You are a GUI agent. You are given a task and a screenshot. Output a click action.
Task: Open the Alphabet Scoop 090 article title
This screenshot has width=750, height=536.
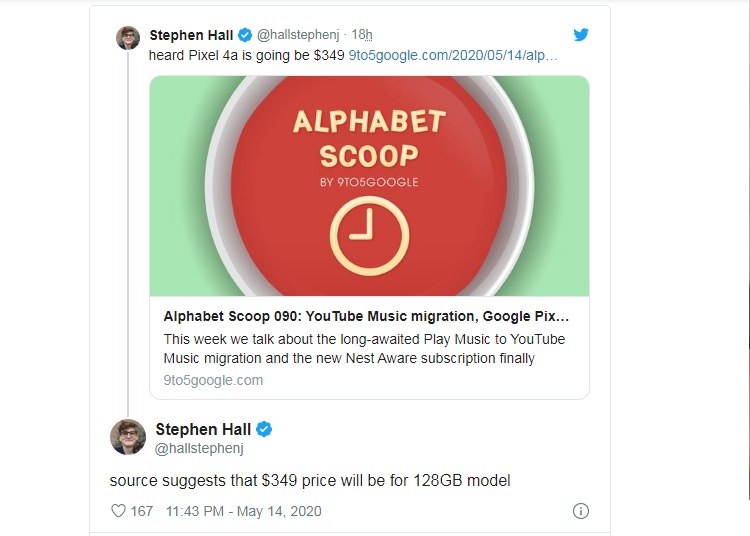click(x=366, y=316)
